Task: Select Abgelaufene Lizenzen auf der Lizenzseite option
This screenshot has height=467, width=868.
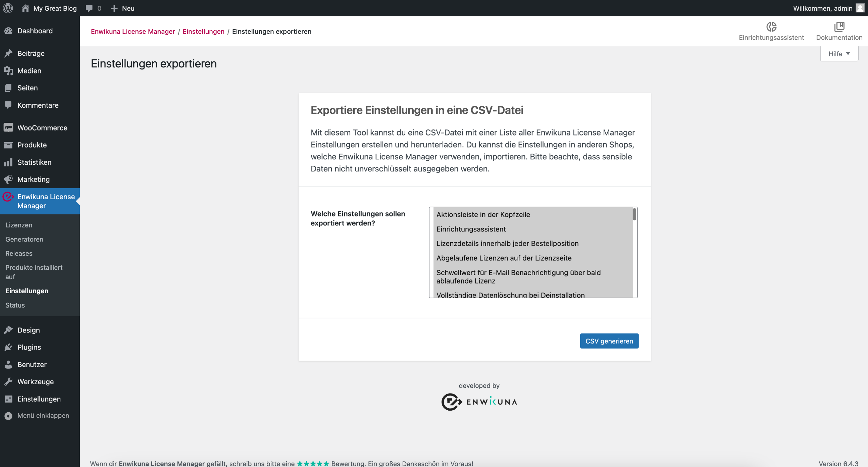Action: point(504,258)
